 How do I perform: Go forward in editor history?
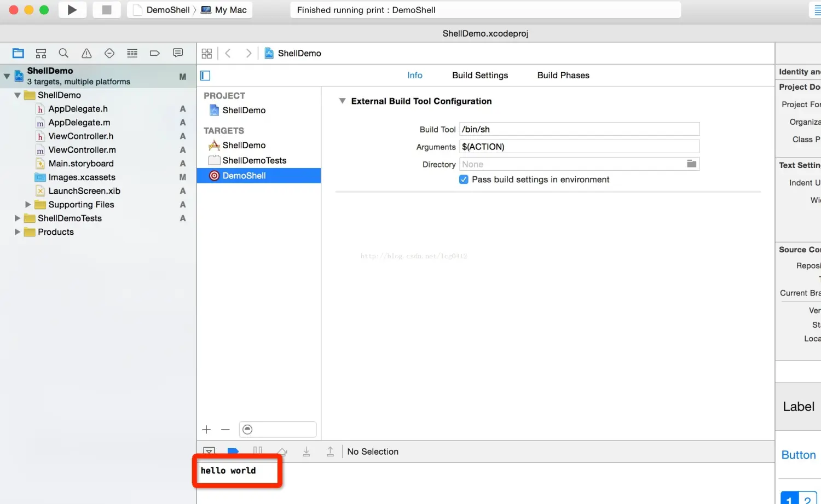pos(248,53)
